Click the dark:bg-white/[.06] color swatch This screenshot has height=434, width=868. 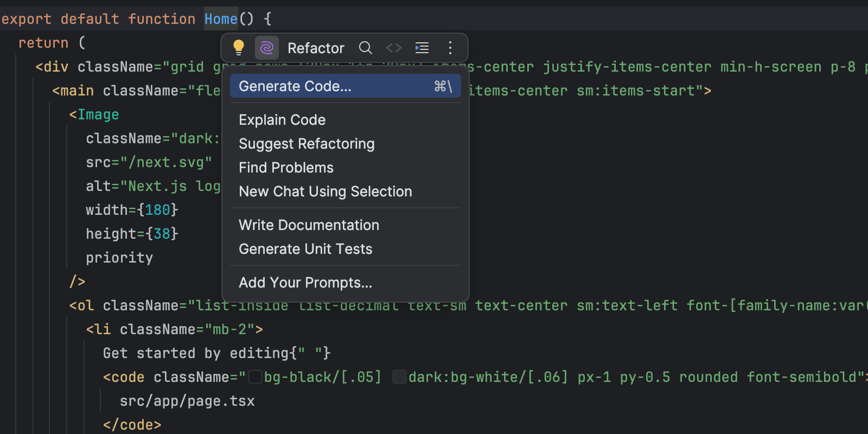399,376
